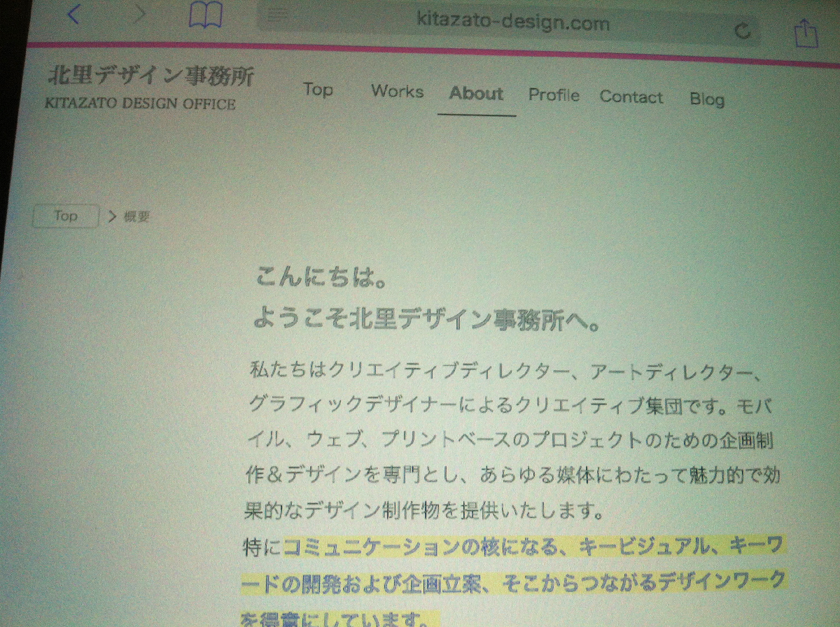This screenshot has width=840, height=627.
Task: Click the line starting 作＆デザインを専門とし
Action: point(513,476)
